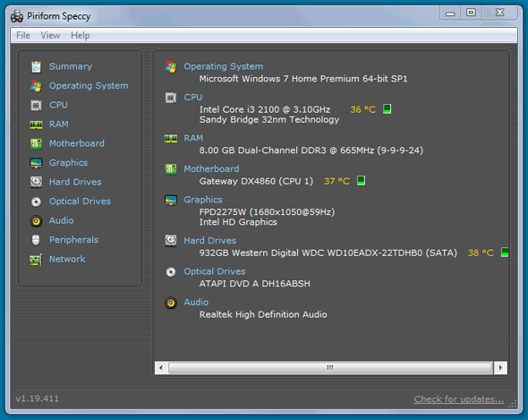Click the Hard Drives heading in summary pane
The width and height of the screenshot is (528, 420).
pyautogui.click(x=209, y=240)
